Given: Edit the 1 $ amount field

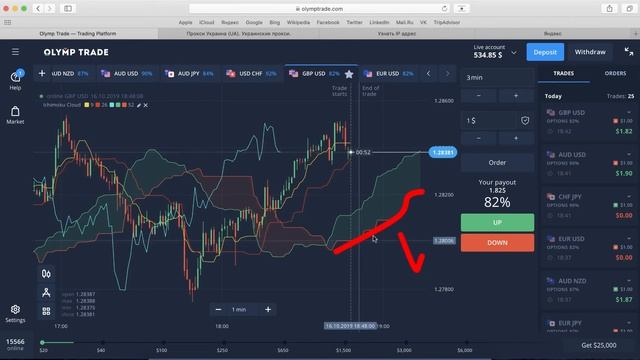Looking at the screenshot, I should point(488,120).
